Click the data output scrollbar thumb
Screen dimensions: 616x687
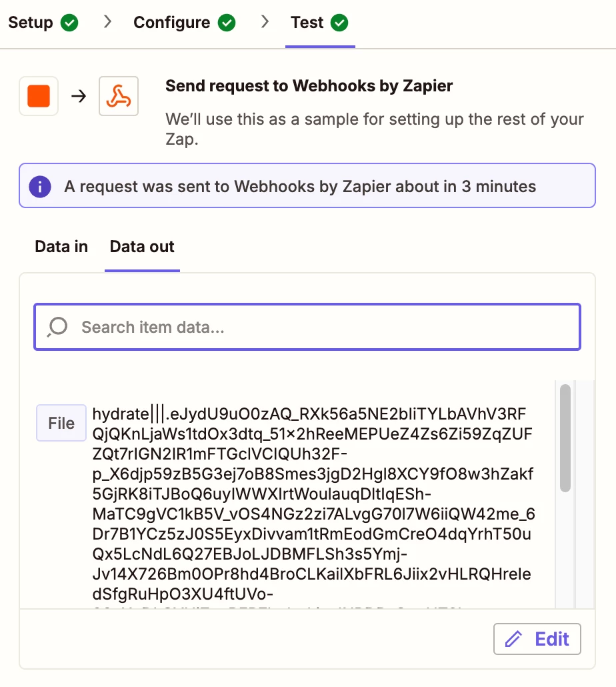[565, 438]
